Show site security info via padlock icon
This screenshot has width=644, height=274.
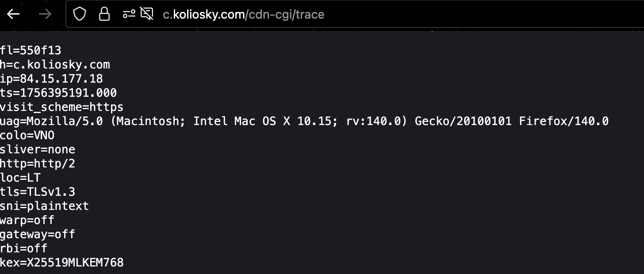[x=104, y=14]
